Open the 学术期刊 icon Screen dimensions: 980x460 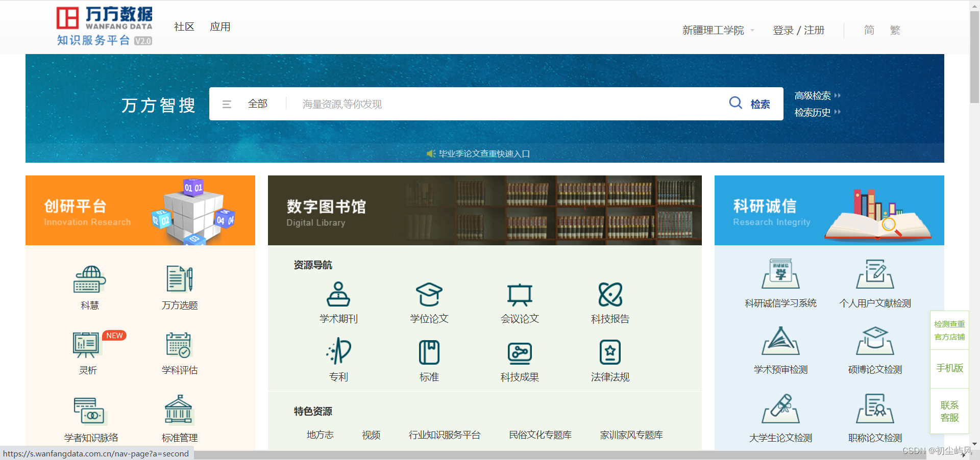click(x=338, y=294)
